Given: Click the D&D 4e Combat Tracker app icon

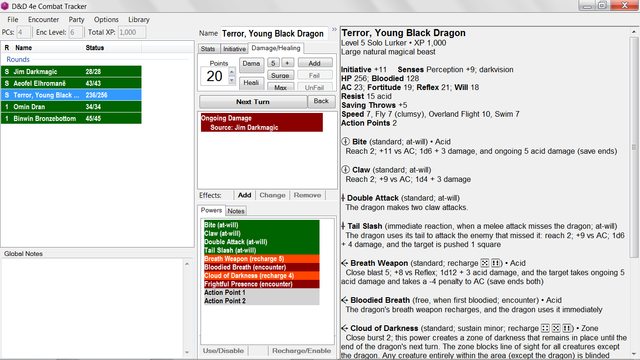Looking at the screenshot, I should click(x=5, y=6).
